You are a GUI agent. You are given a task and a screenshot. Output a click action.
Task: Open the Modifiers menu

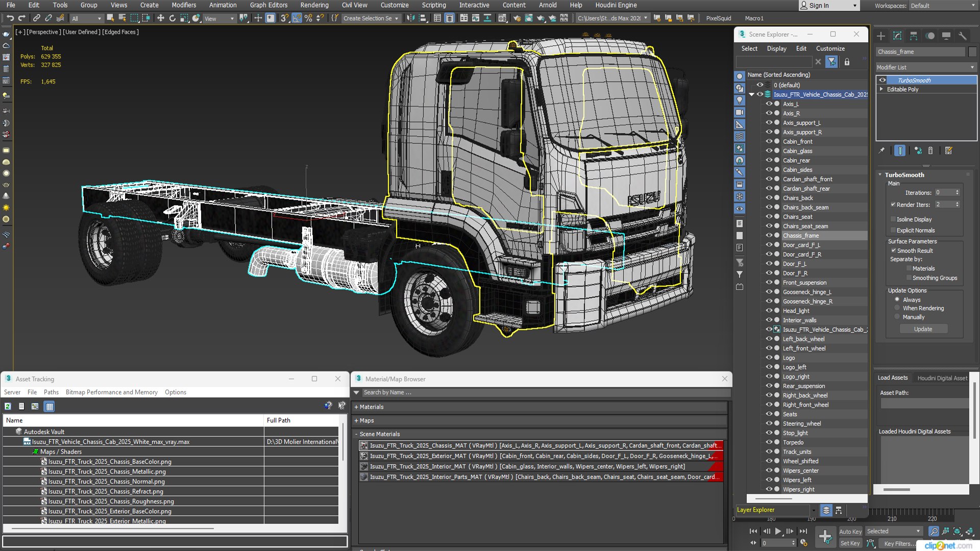[184, 5]
